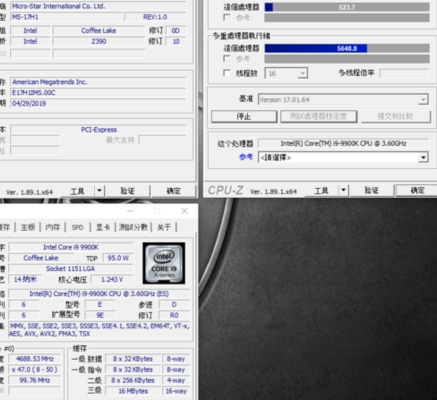Click the multi-thread ratio field

pyautogui.click(x=404, y=73)
